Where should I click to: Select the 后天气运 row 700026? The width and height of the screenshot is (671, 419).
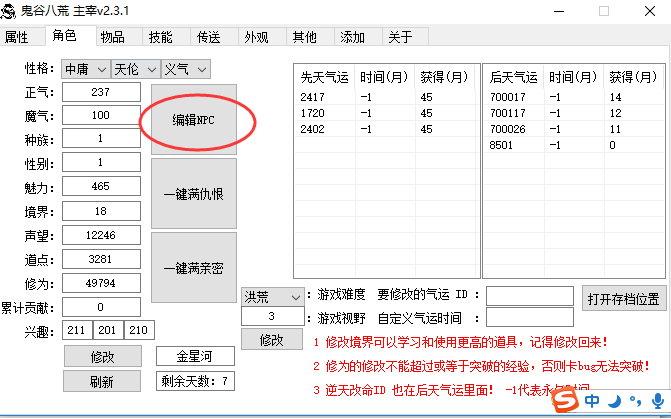pos(573,129)
